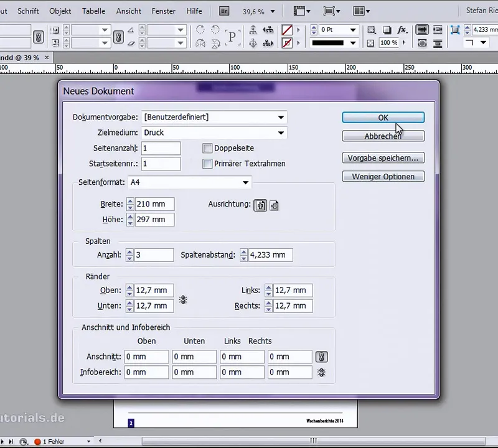Open the view options dropdown icon
The image size is (498, 448).
(302, 11)
